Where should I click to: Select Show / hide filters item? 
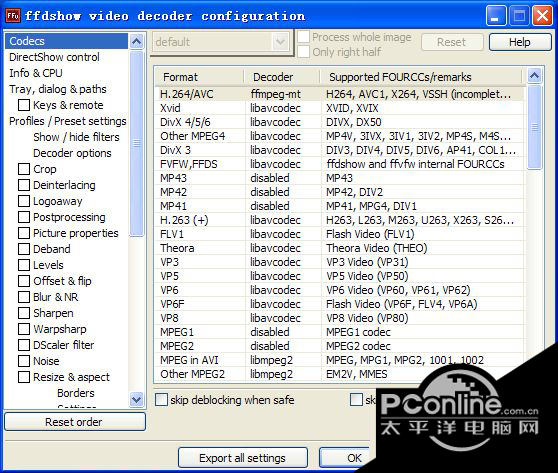pos(76,137)
